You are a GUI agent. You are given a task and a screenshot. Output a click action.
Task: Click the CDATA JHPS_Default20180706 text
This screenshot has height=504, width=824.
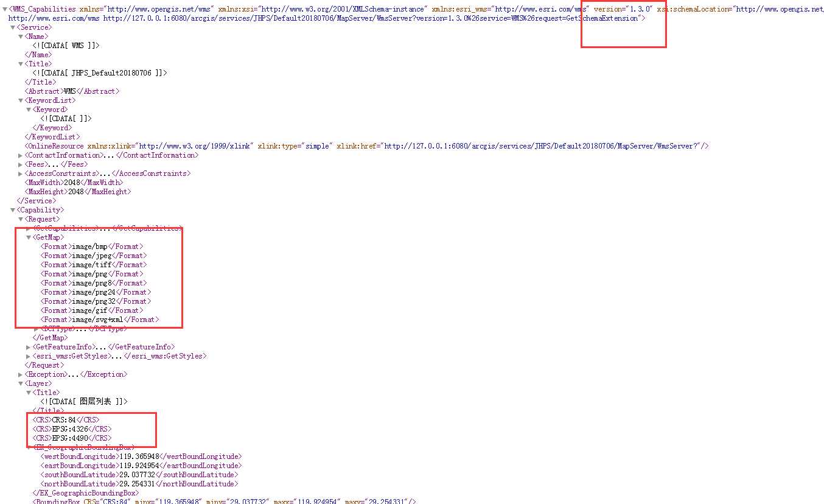(x=100, y=73)
